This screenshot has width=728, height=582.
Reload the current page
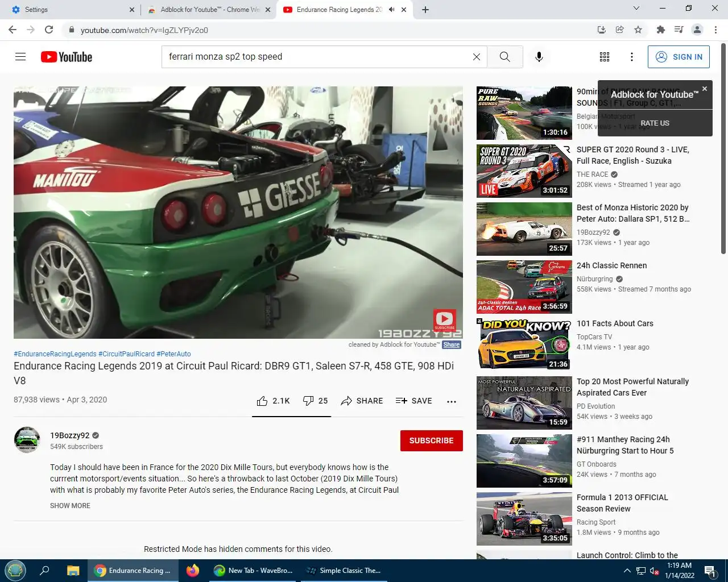pos(49,30)
